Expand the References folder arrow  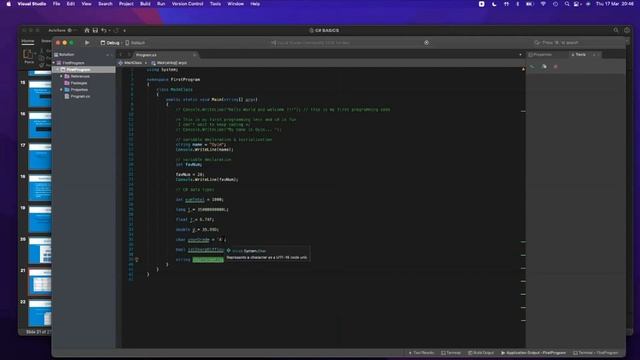coord(62,76)
